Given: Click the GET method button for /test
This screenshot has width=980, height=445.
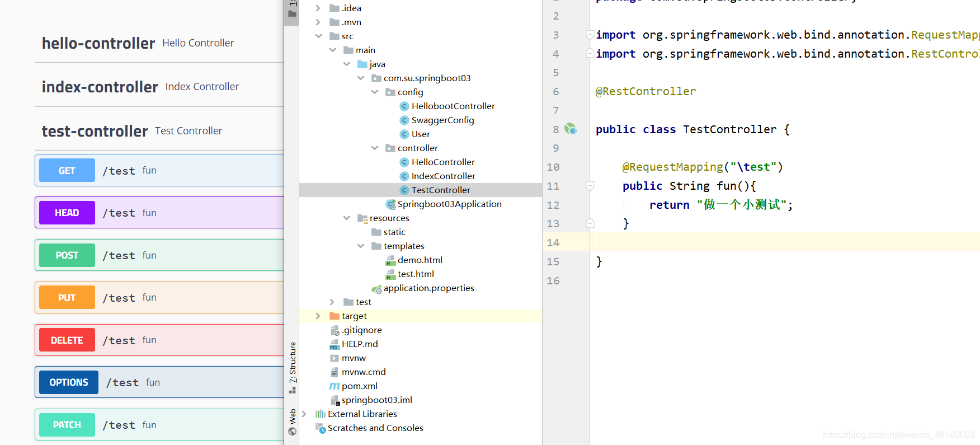Looking at the screenshot, I should tap(67, 171).
